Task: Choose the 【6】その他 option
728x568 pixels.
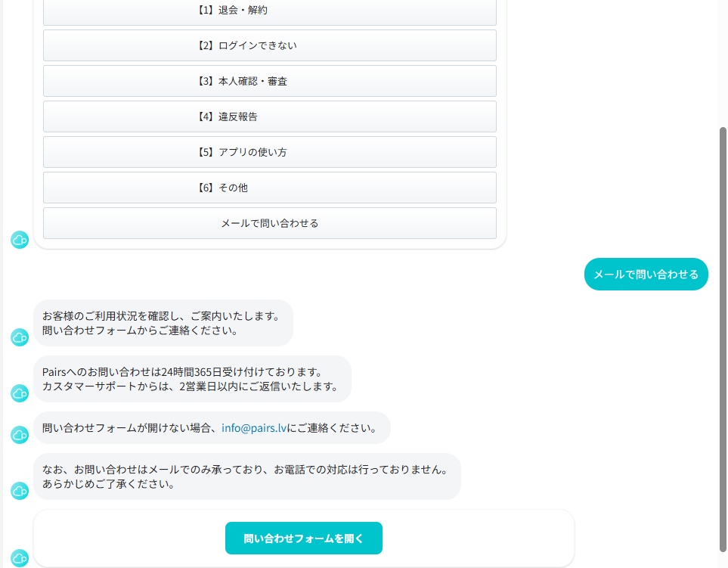Action: tap(269, 188)
